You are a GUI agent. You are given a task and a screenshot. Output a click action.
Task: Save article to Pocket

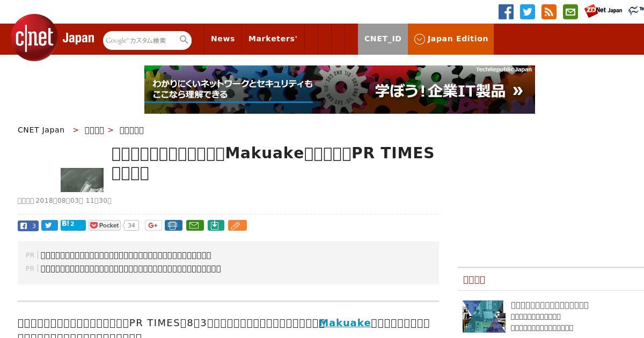(105, 225)
